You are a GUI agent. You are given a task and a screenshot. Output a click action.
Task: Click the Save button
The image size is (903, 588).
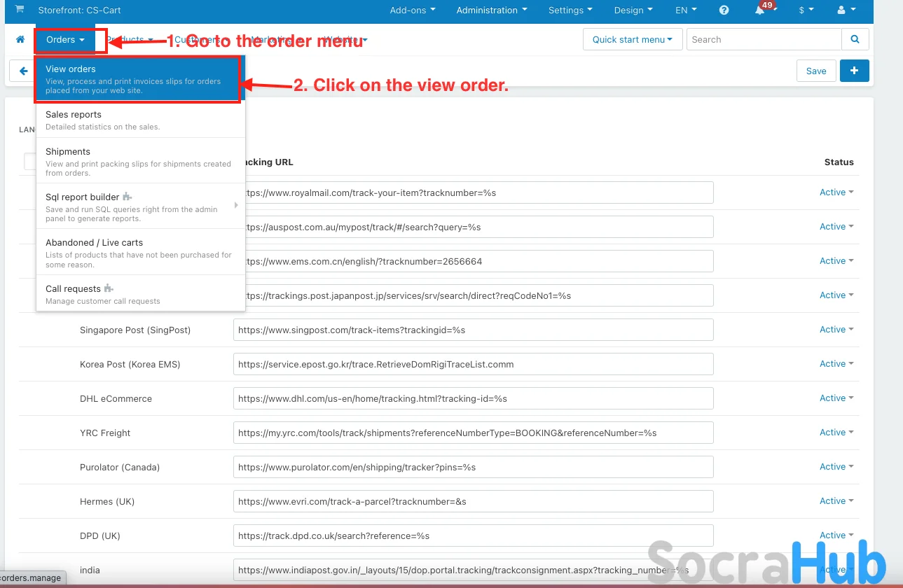click(x=816, y=71)
